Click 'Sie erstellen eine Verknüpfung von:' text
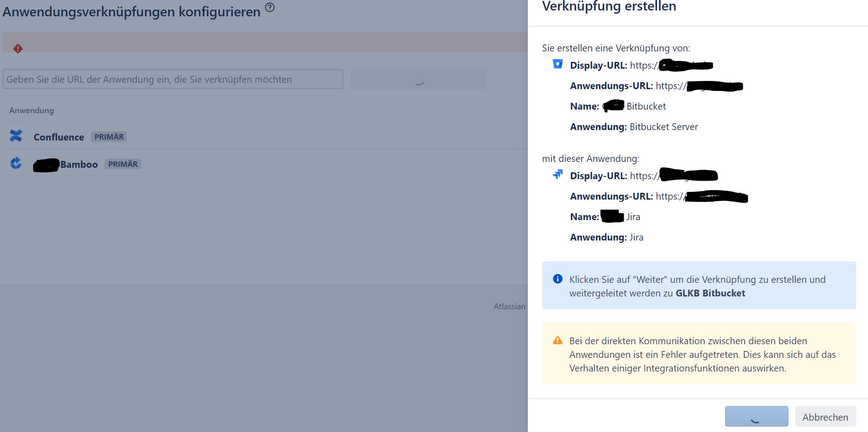868x432 pixels. 616,48
